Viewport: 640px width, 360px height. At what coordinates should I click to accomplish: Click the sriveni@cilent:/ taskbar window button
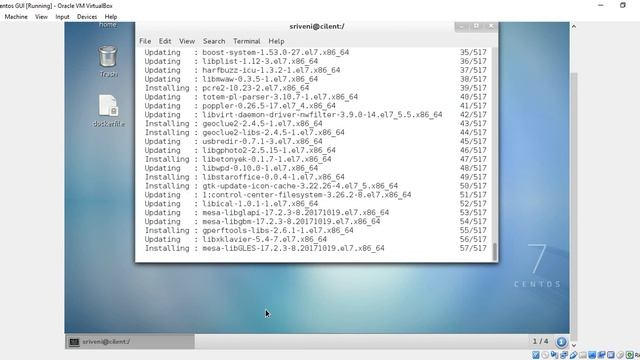coord(130,342)
